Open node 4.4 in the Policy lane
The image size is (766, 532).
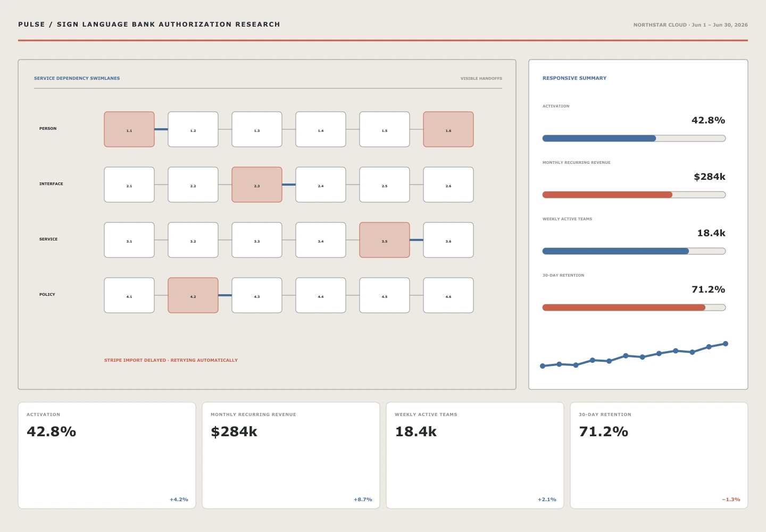coord(321,295)
